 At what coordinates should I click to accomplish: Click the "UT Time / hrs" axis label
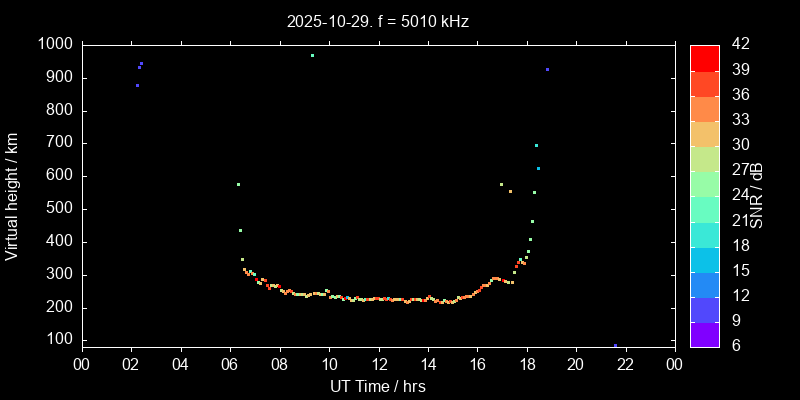point(377,385)
